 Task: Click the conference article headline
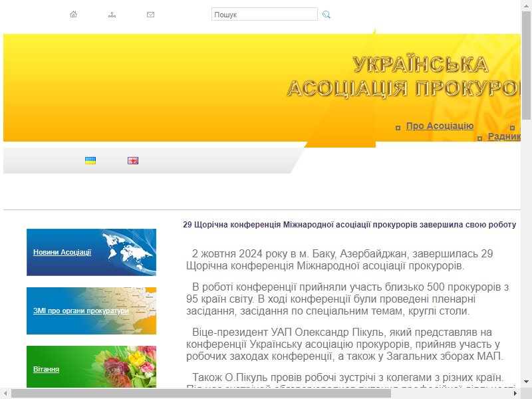click(x=350, y=225)
